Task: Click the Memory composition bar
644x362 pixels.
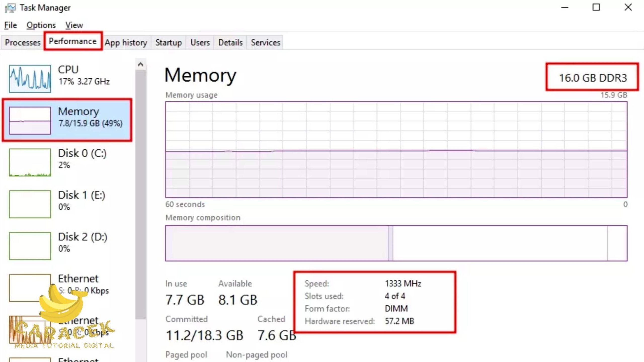Action: click(x=396, y=243)
